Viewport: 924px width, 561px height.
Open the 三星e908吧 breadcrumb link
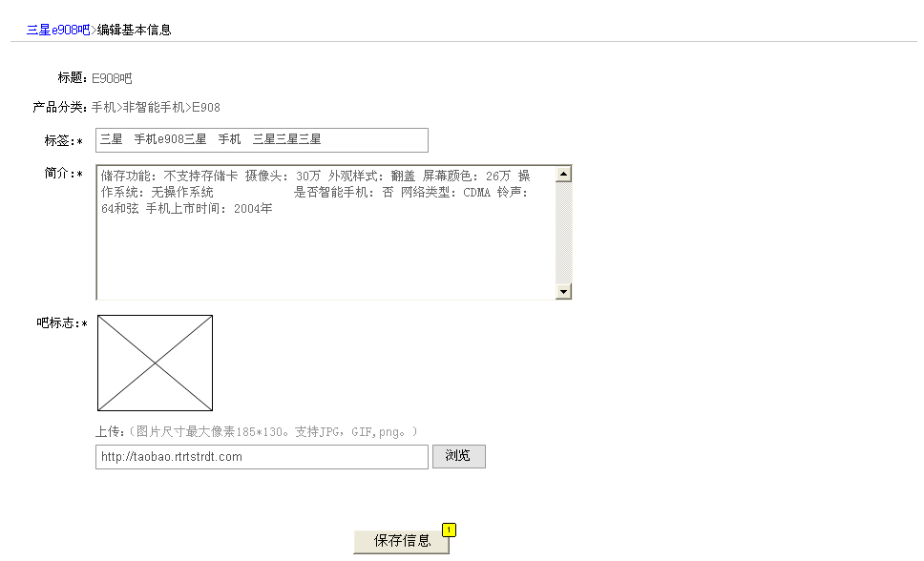tap(58, 31)
